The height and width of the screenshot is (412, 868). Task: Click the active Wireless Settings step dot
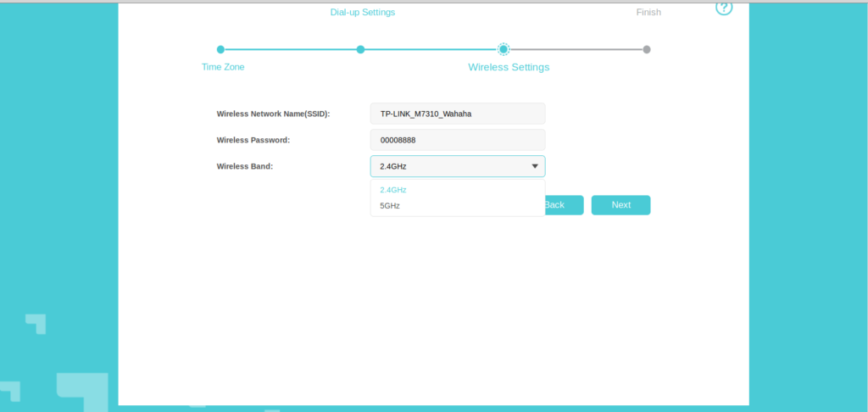(504, 49)
